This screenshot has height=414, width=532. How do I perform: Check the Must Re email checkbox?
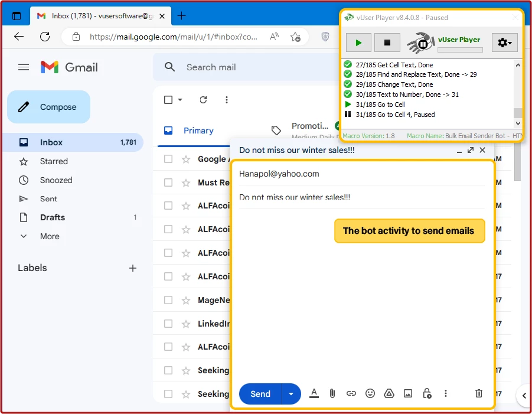[168, 182]
